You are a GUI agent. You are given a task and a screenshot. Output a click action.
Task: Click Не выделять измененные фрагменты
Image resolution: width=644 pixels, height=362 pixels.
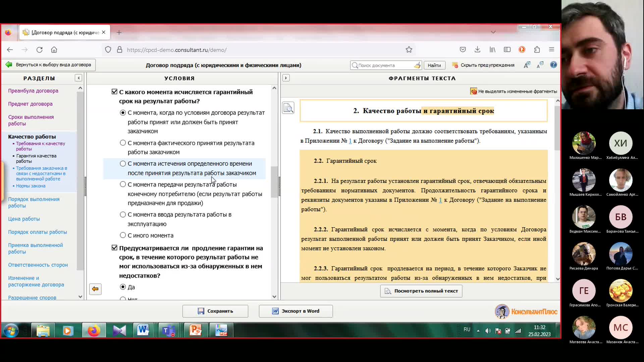click(514, 91)
